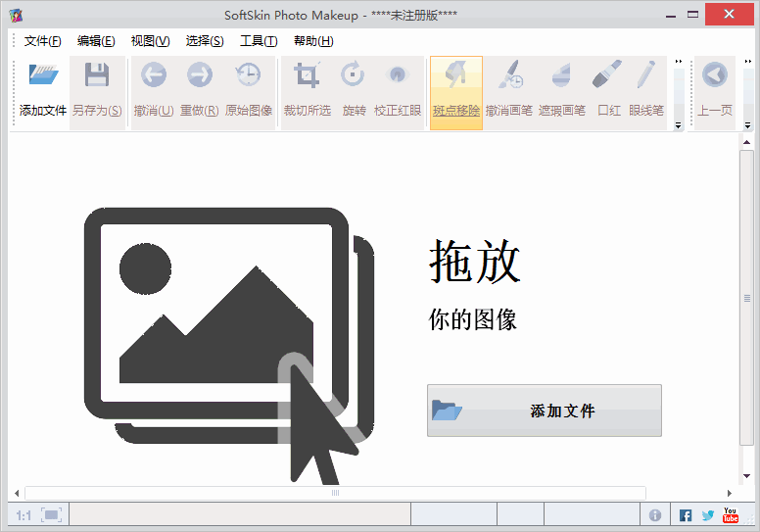Open the YouTube icon link

click(730, 515)
